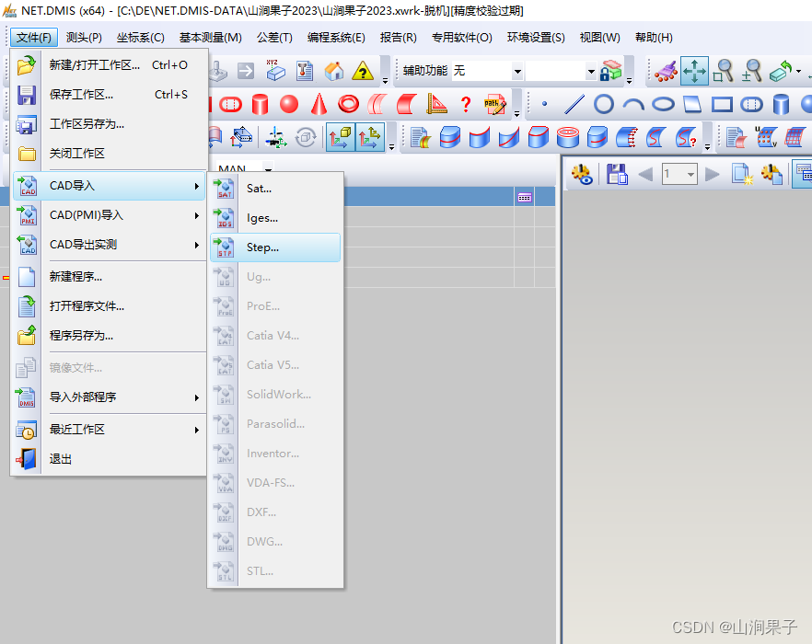Click the zoom in/out magnifier icon
812x644 pixels.
click(751, 71)
